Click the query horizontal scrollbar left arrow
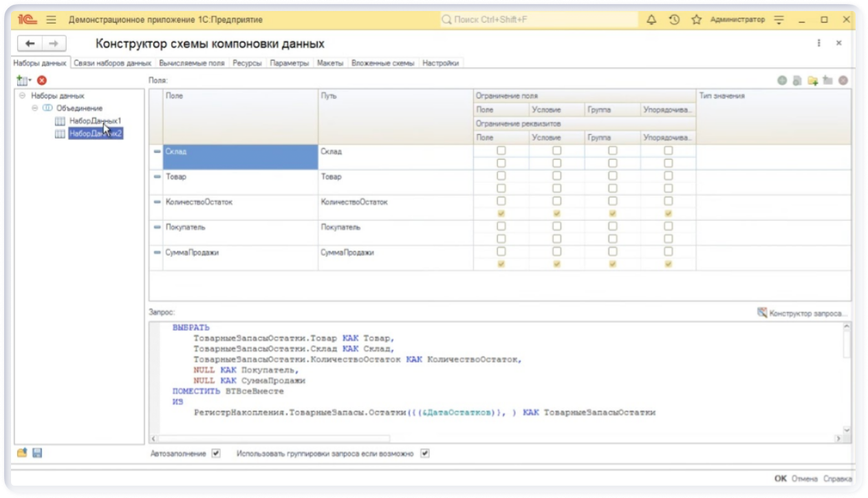The height and width of the screenshot is (498, 868). (153, 438)
